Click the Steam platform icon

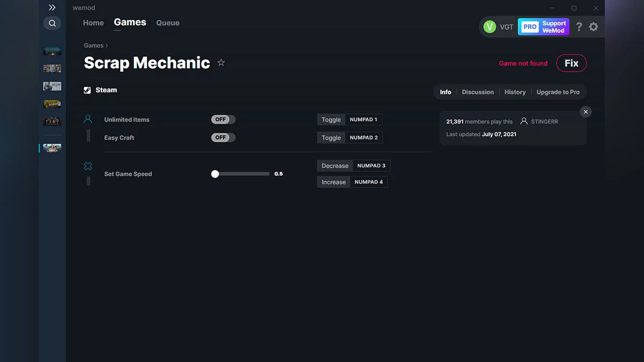87,90
